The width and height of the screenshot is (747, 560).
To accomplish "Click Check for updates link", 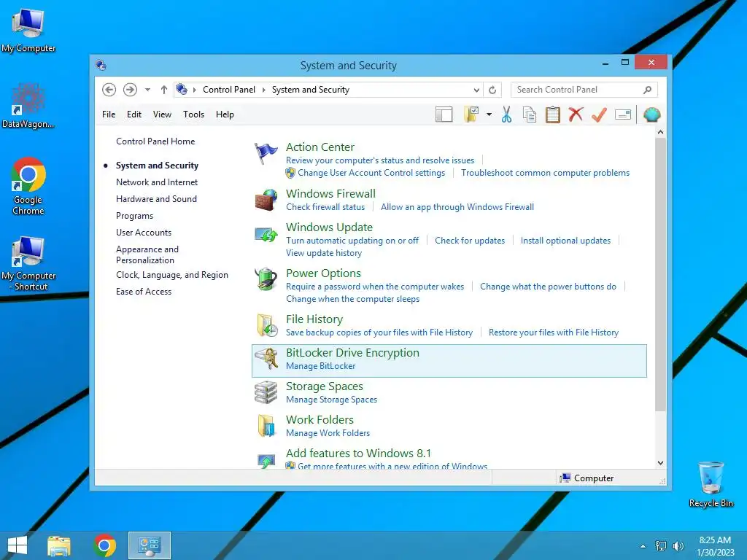I will [470, 241].
